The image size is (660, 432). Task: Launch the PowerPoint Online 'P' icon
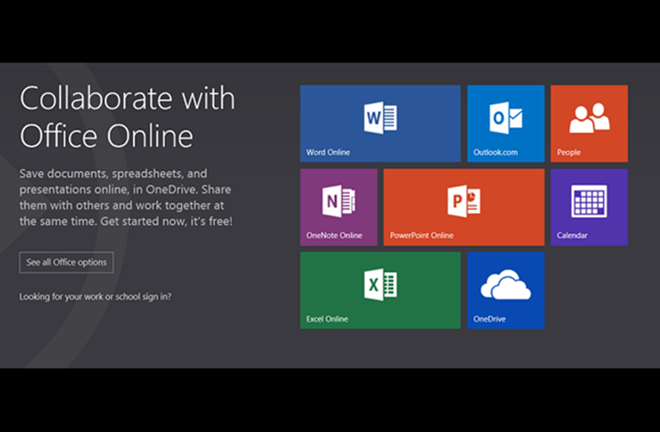(464, 201)
